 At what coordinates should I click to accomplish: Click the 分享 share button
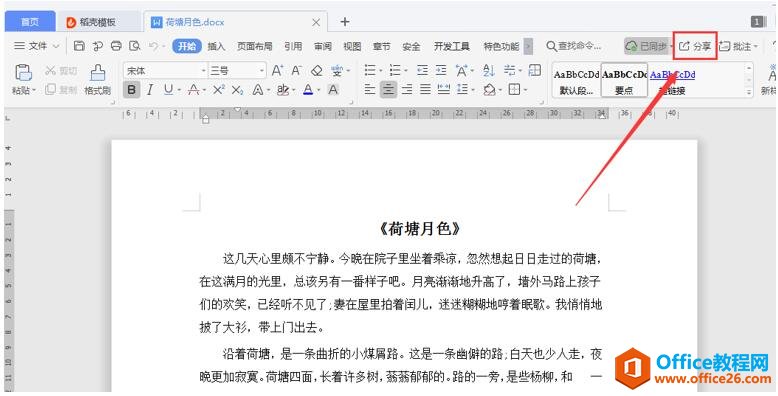click(695, 46)
